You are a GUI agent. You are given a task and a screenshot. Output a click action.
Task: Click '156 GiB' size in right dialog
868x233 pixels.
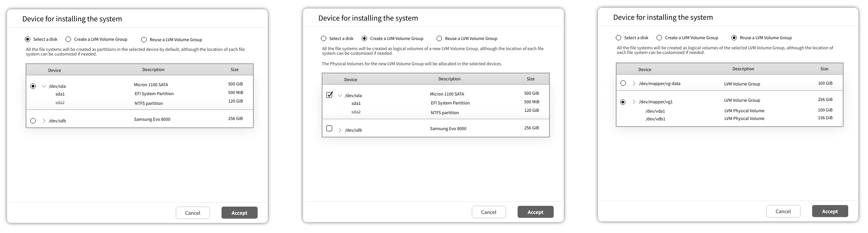click(825, 118)
